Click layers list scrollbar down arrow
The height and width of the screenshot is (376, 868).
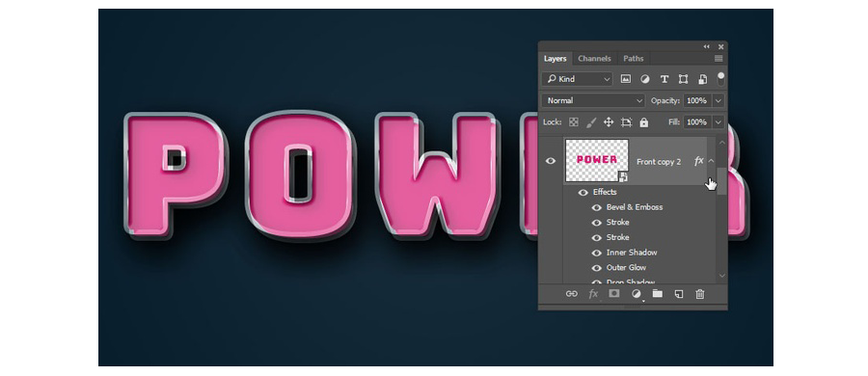click(721, 275)
